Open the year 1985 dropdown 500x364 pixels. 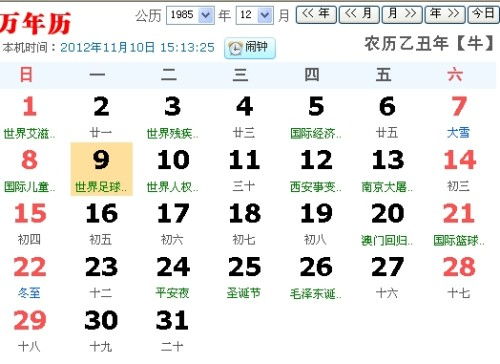(190, 15)
